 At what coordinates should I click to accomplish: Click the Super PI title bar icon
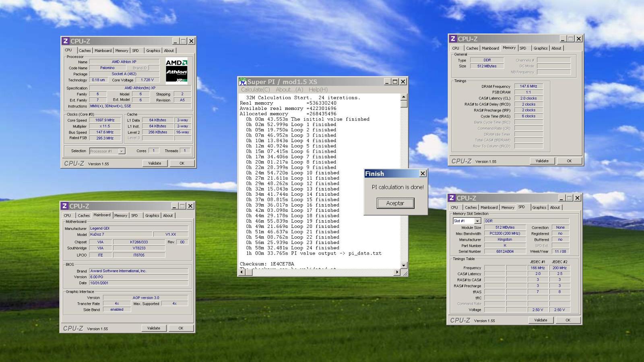click(242, 81)
